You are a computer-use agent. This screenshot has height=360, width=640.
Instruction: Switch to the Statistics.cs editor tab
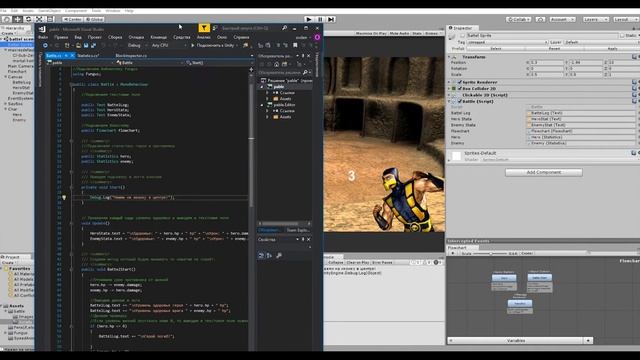[x=88, y=56]
